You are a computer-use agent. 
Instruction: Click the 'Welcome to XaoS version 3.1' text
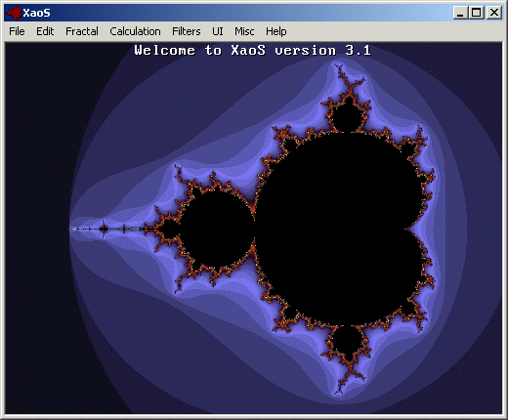pyautogui.click(x=253, y=51)
